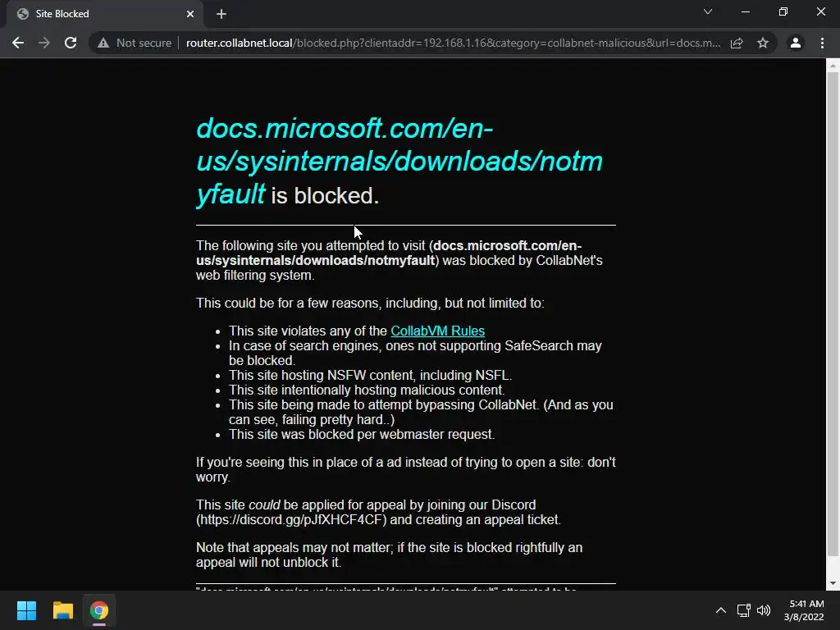This screenshot has width=840, height=630.
Task: Minimize the Chrome window
Action: pyautogui.click(x=746, y=11)
